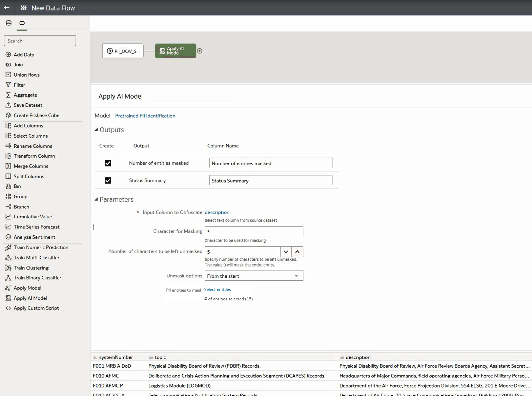
Task: Click the Logistics Module (LOGMOD). cell
Action: [241, 385]
